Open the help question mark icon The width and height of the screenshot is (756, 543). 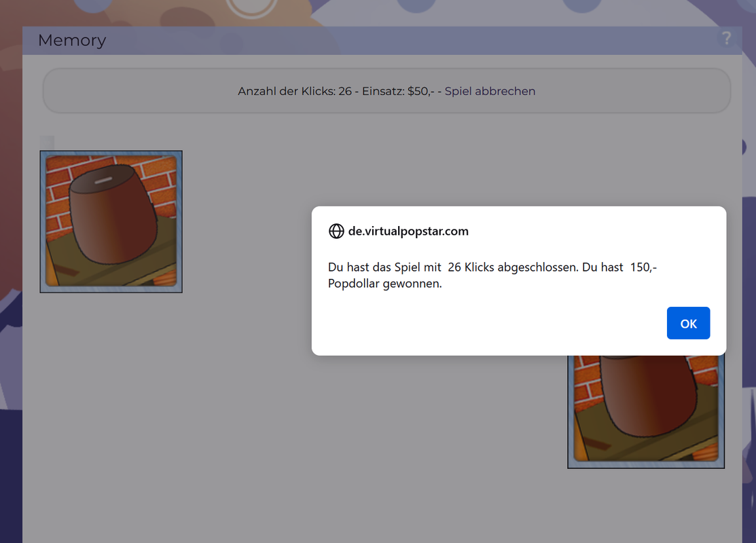(726, 39)
